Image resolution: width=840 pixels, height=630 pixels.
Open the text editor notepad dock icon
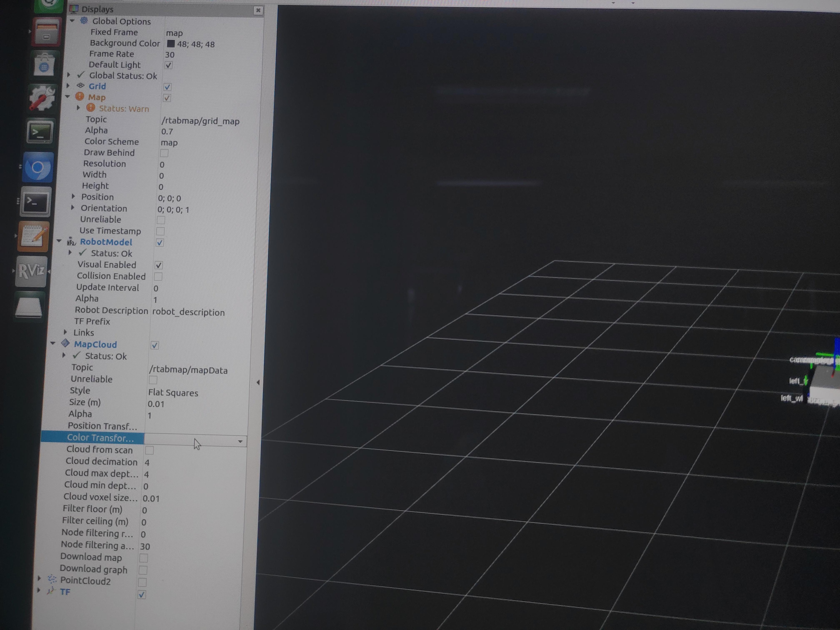point(33,236)
